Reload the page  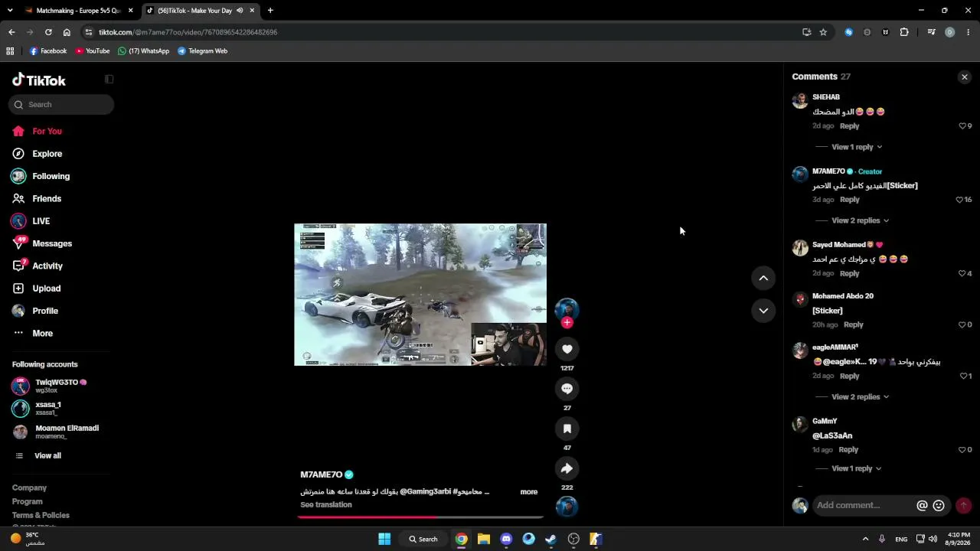48,32
